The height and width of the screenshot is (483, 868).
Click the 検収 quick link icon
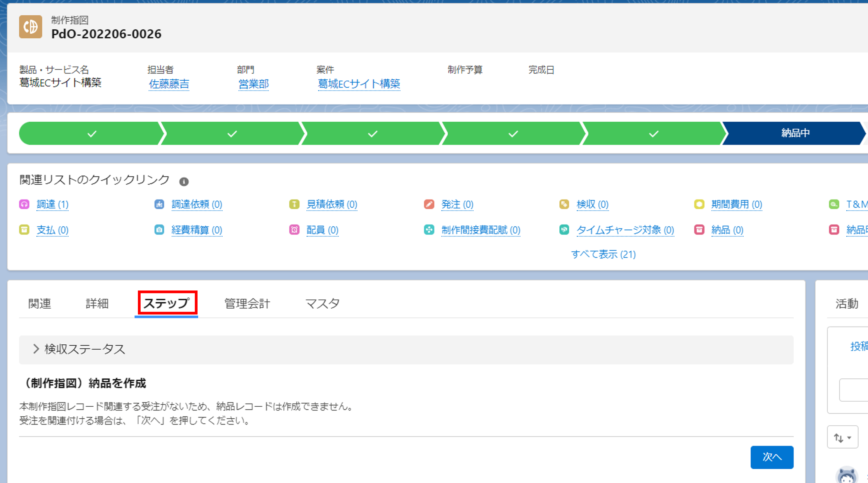click(x=564, y=204)
